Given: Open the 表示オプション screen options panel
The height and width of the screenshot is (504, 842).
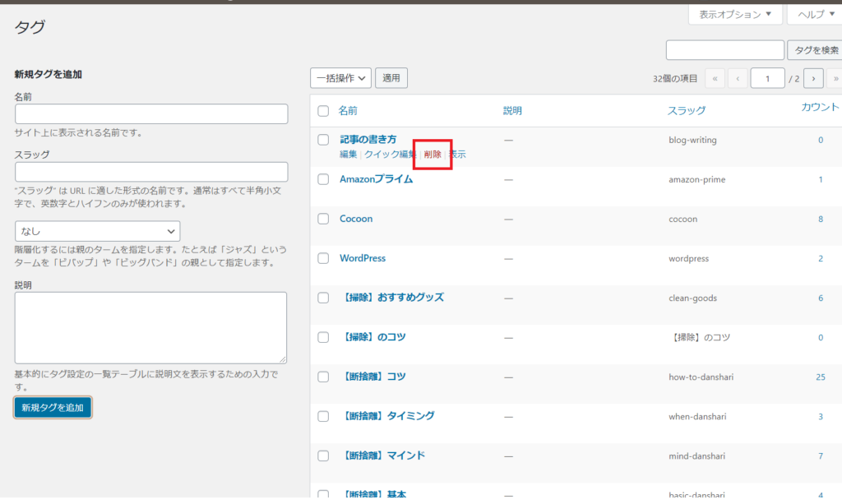Looking at the screenshot, I should (x=734, y=15).
